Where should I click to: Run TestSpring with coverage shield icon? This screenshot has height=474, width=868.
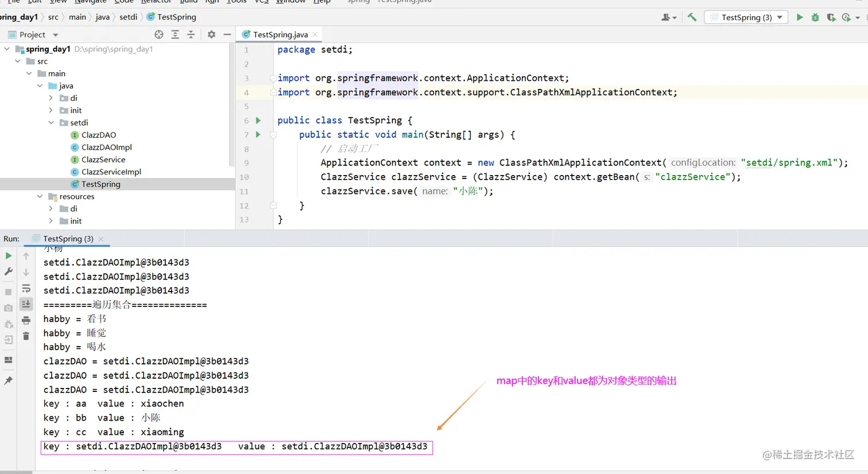(831, 17)
